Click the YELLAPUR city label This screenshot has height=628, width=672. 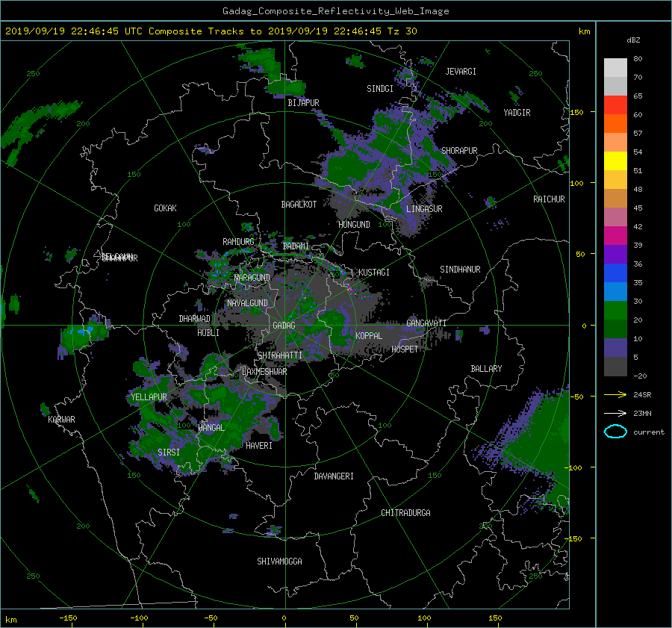[149, 397]
